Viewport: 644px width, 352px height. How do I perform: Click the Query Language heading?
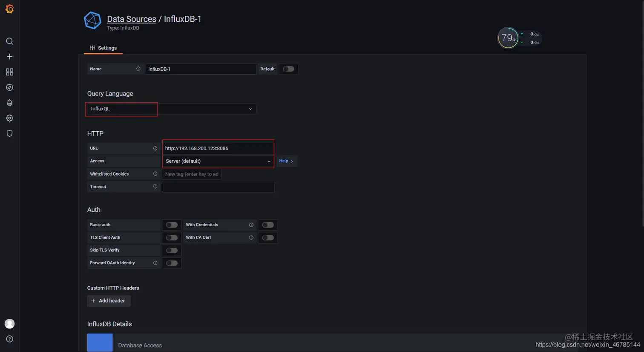click(x=110, y=94)
